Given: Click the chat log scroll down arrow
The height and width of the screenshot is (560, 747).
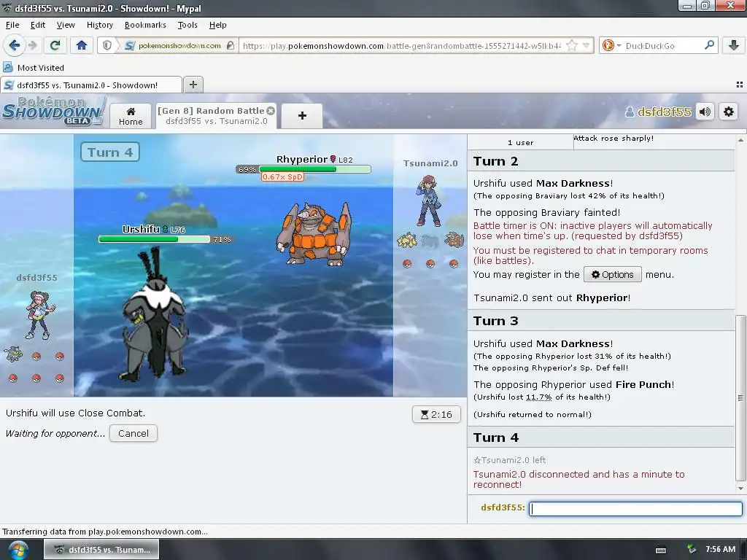Looking at the screenshot, I should 740,488.
